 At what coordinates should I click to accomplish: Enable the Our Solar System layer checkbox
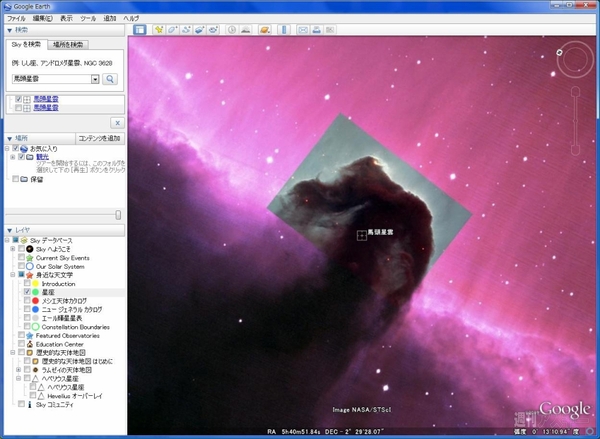point(21,266)
